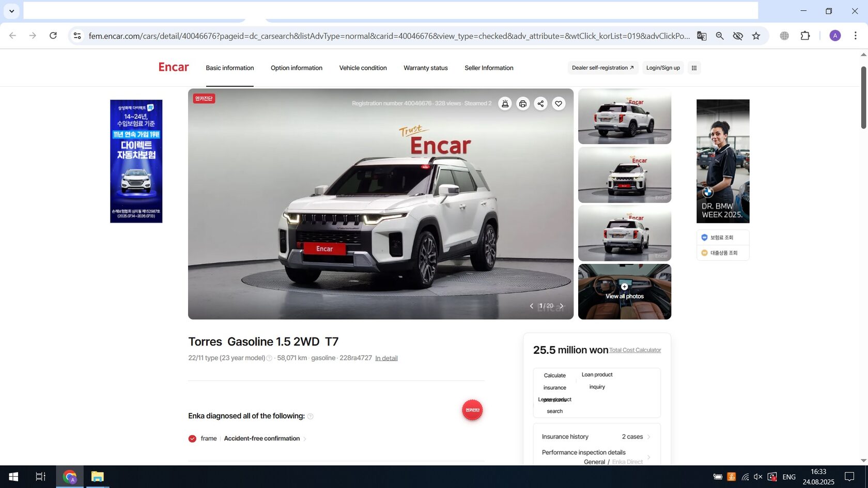This screenshot has height=488, width=868.
Task: Click the Login/Sign up button
Action: point(663,68)
